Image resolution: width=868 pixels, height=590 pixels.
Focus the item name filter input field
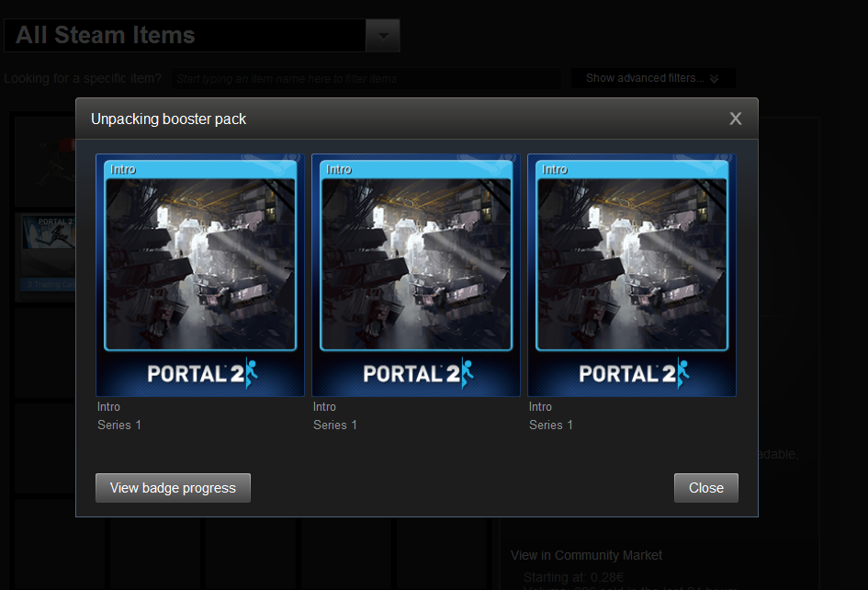(x=366, y=79)
